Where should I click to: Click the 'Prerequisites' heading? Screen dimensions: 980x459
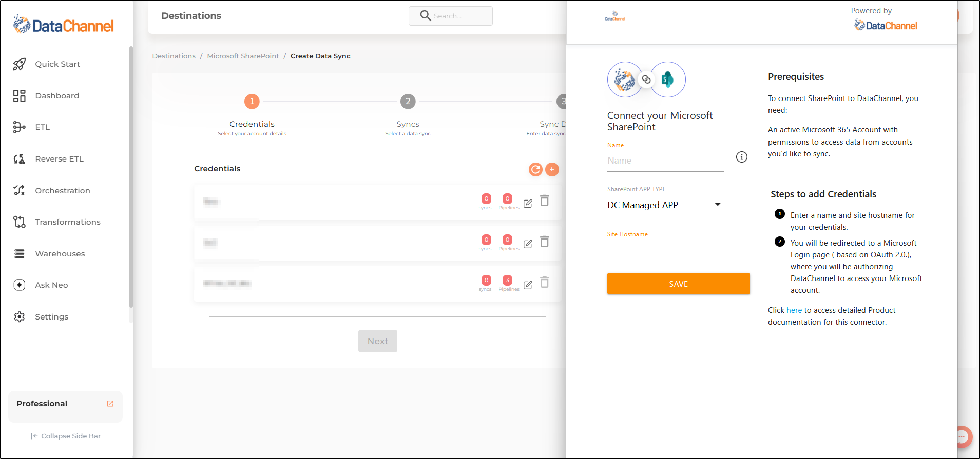click(796, 77)
